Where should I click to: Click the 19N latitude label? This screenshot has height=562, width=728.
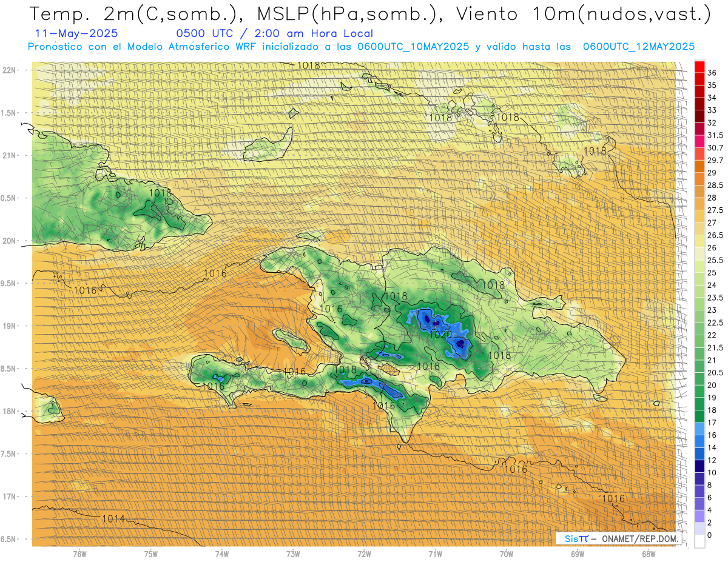9,326
